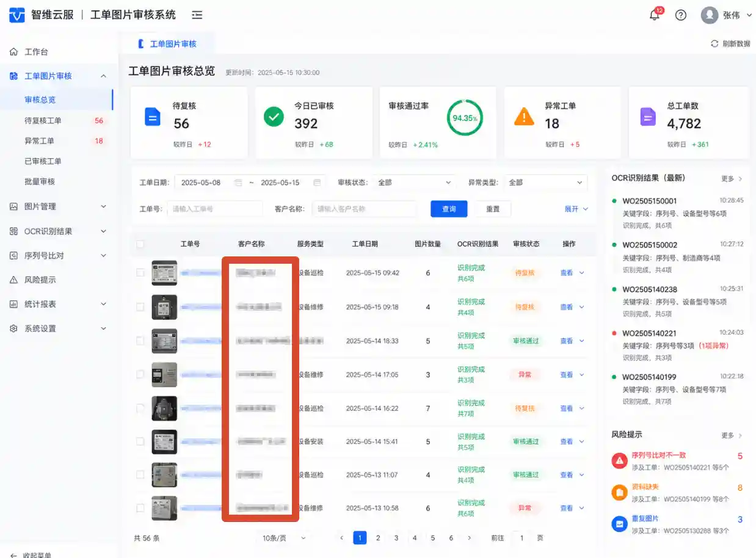
Task: Click 查看 for the 2025-05-14 17:05 row
Action: [x=567, y=374]
